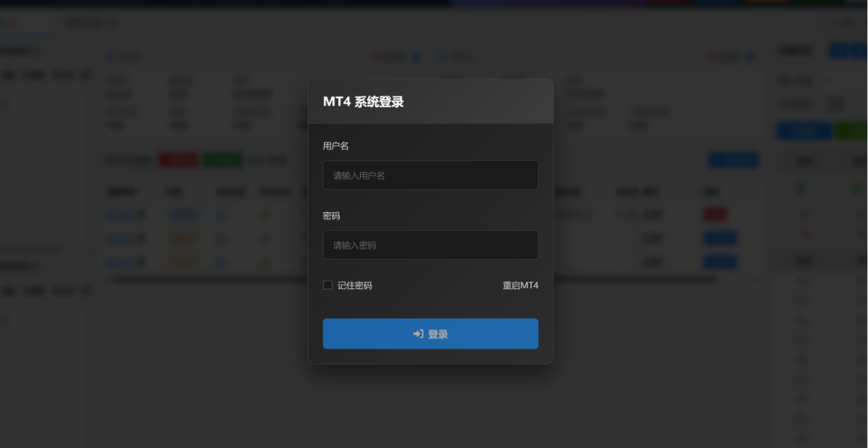868x448 pixels.
Task: Click the horizontal scrollbar under the background table
Action: [415, 280]
